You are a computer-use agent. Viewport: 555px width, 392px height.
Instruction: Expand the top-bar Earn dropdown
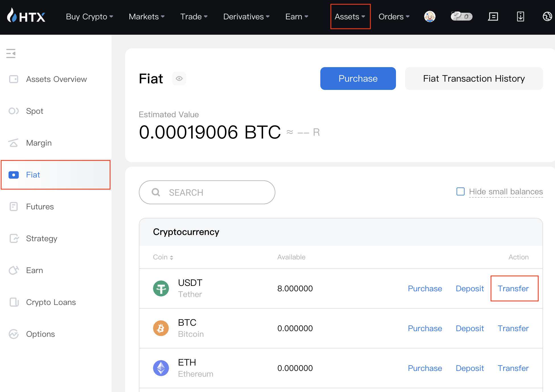point(297,16)
